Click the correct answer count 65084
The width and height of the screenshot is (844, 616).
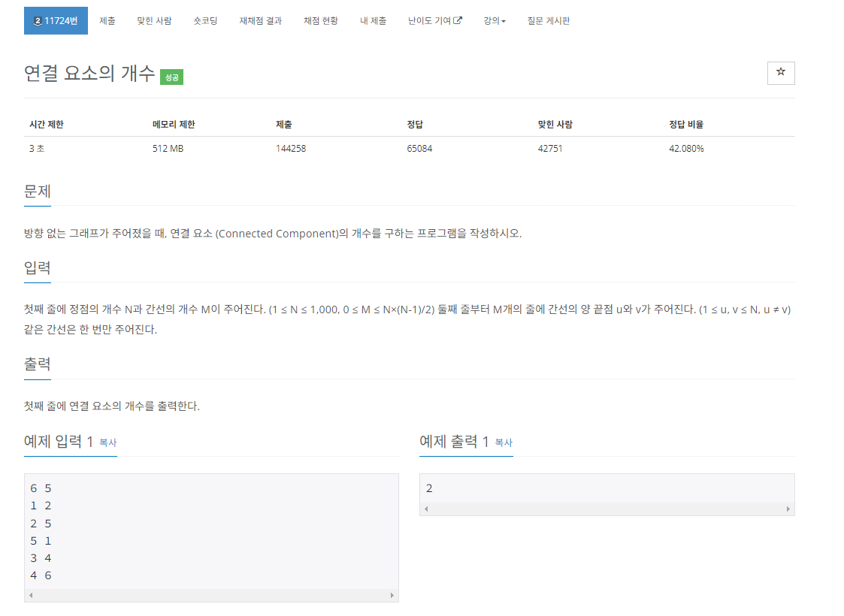419,149
